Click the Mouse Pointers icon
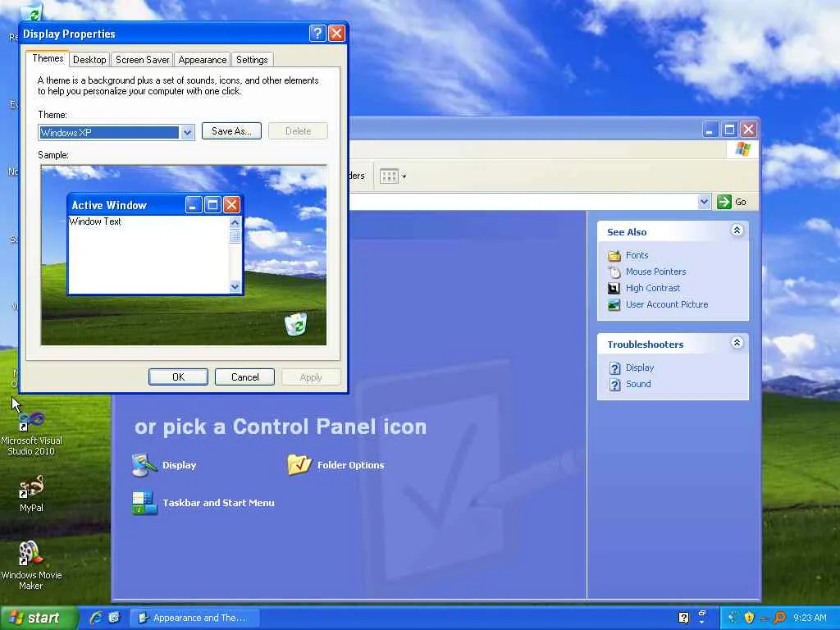Image resolution: width=840 pixels, height=630 pixels. (x=614, y=272)
